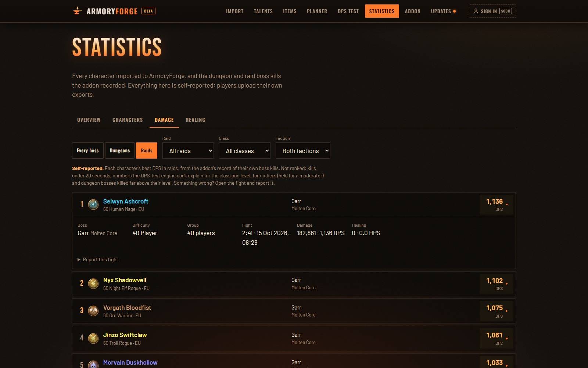Click the Sign In user icon

[476, 11]
